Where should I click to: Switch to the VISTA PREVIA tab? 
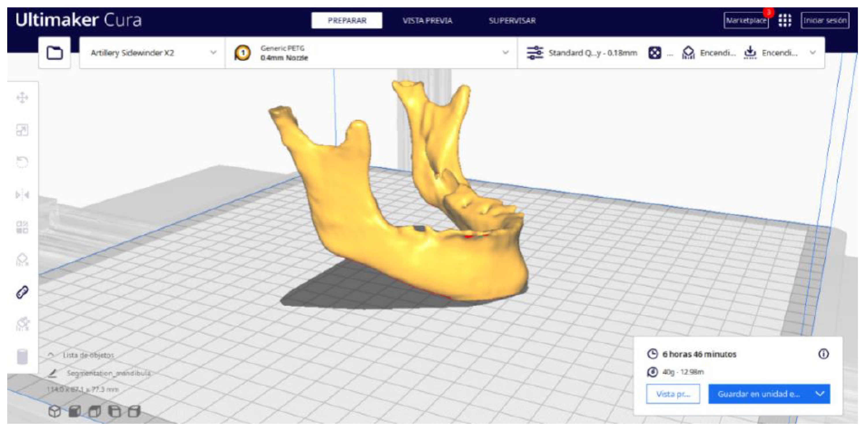pos(427,20)
